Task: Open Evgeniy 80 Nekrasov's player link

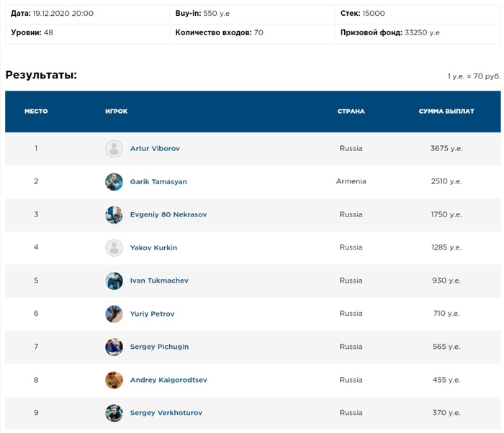Action: (x=168, y=215)
